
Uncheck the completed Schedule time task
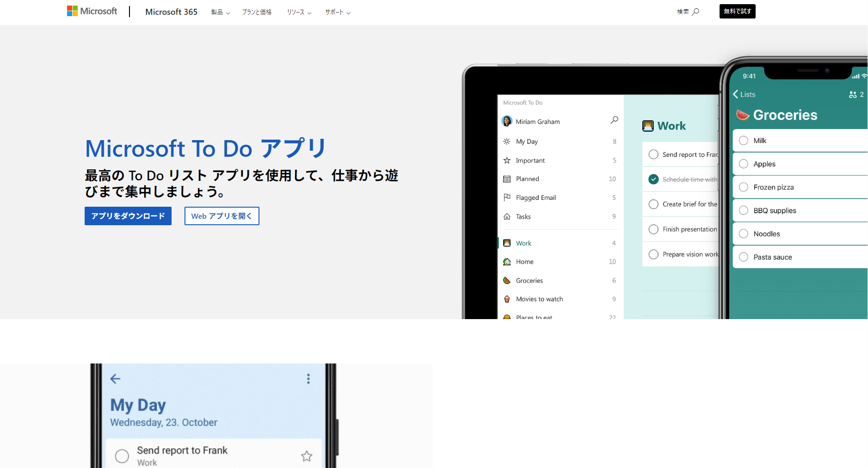coord(653,179)
